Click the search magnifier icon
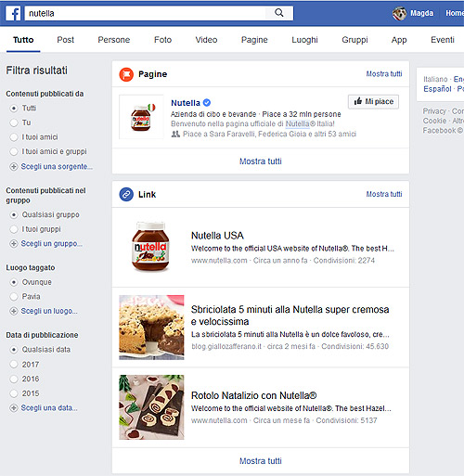Image resolution: width=464 pixels, height=476 pixels. pyautogui.click(x=279, y=13)
